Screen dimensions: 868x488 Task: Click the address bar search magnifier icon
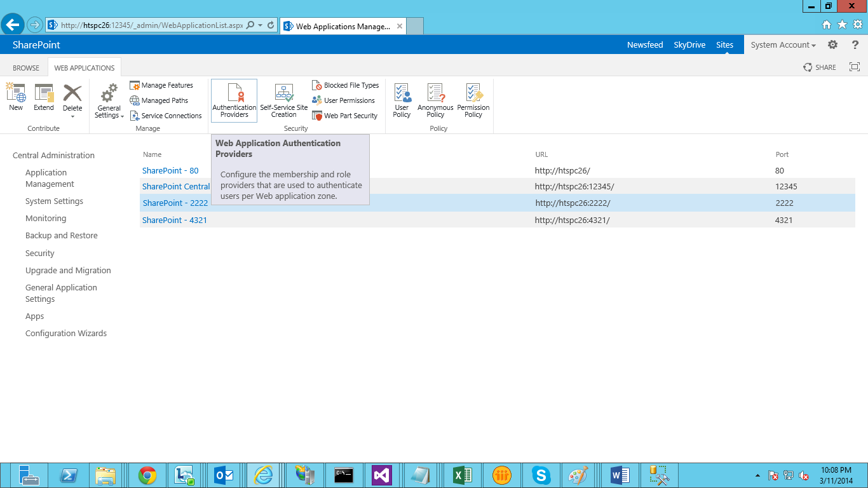[250, 25]
